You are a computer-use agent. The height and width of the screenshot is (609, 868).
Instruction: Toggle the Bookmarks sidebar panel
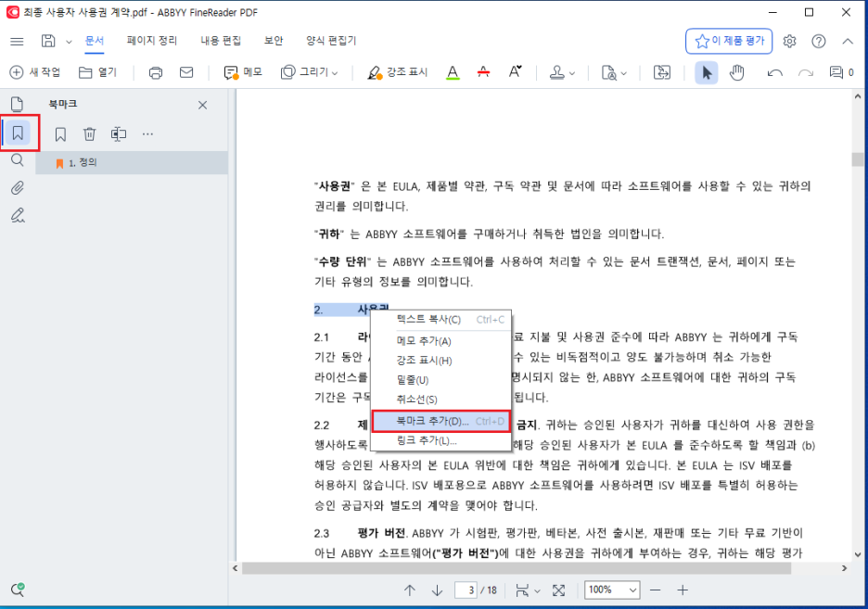(18, 133)
